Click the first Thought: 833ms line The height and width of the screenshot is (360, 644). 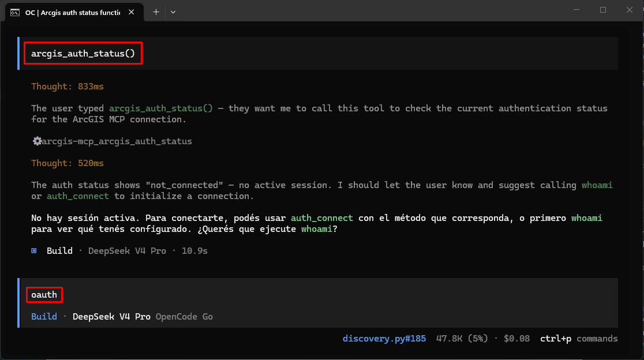pyautogui.click(x=68, y=86)
